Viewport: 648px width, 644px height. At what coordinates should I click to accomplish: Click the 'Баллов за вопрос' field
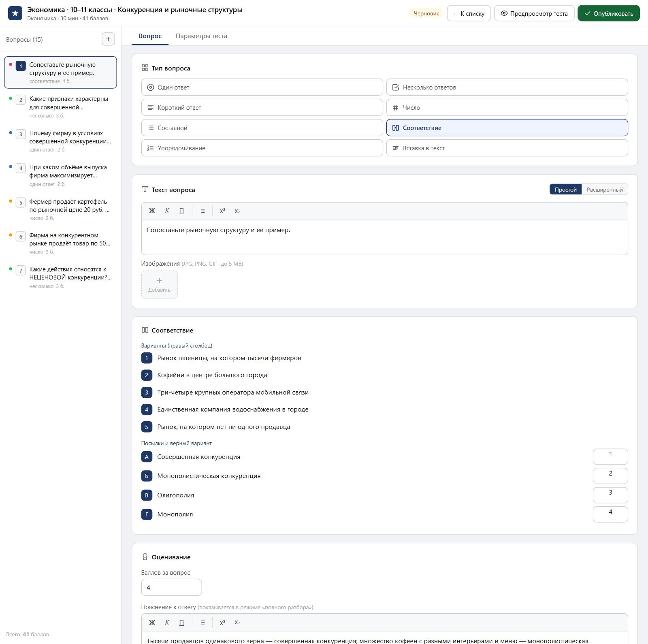(x=171, y=587)
